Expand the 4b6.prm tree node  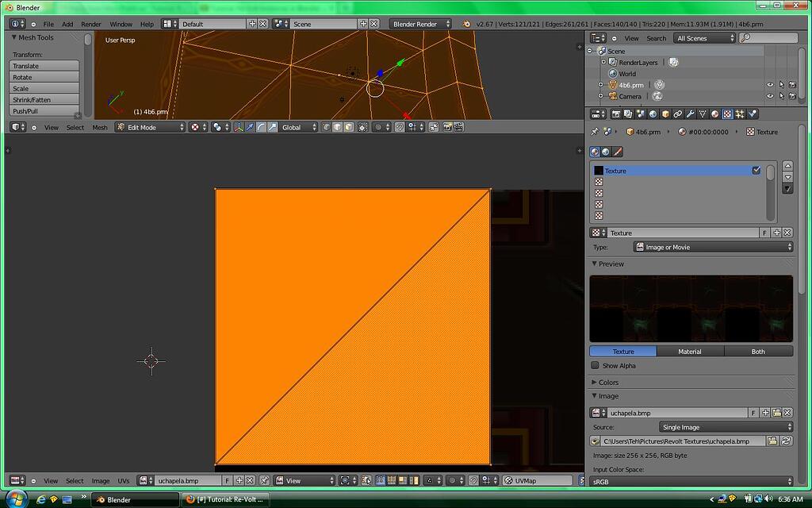[601, 84]
